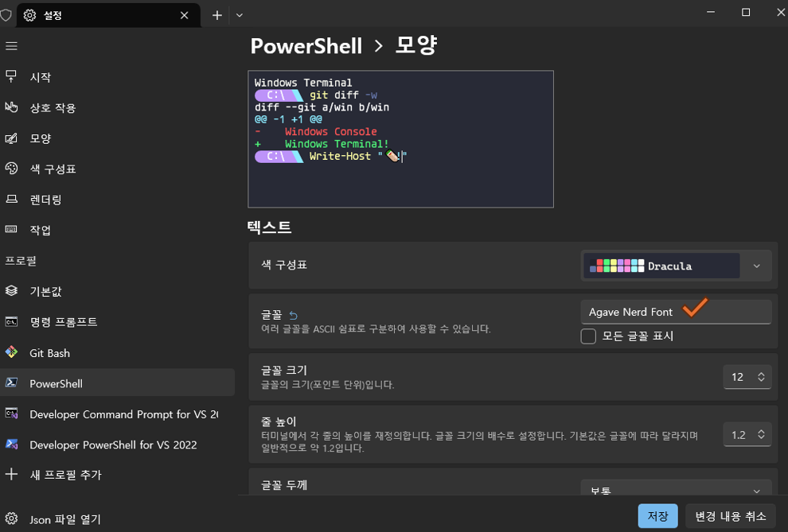
Task: Maximize the Windows Terminal window
Action: 746,12
